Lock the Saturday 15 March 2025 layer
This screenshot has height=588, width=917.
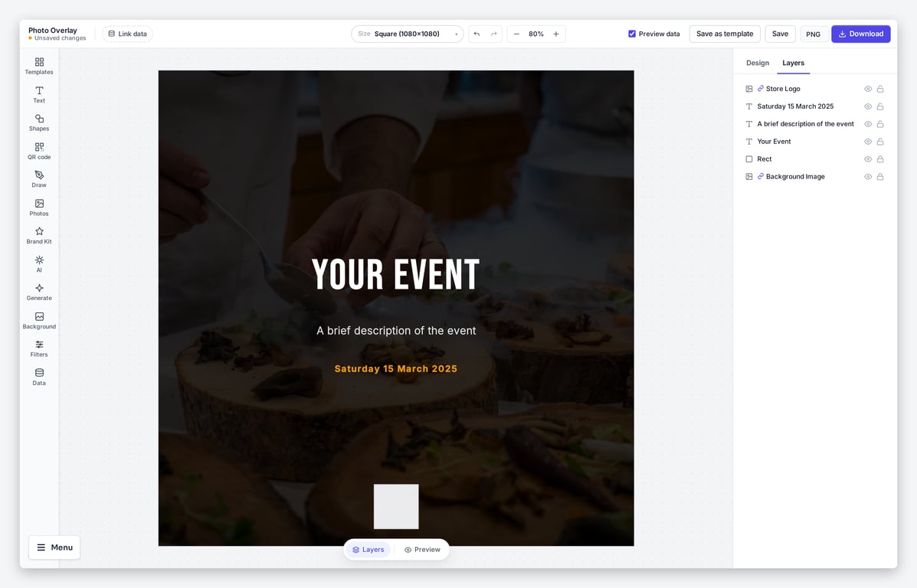point(880,106)
